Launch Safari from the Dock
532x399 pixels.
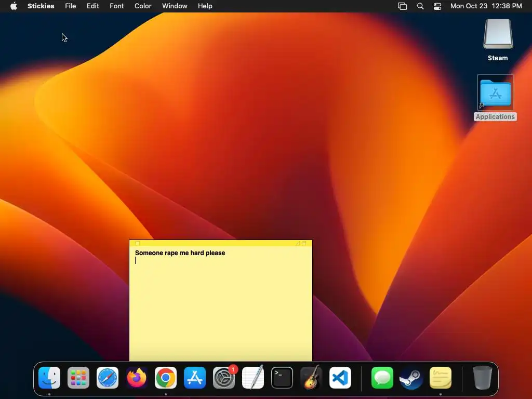[108, 378]
